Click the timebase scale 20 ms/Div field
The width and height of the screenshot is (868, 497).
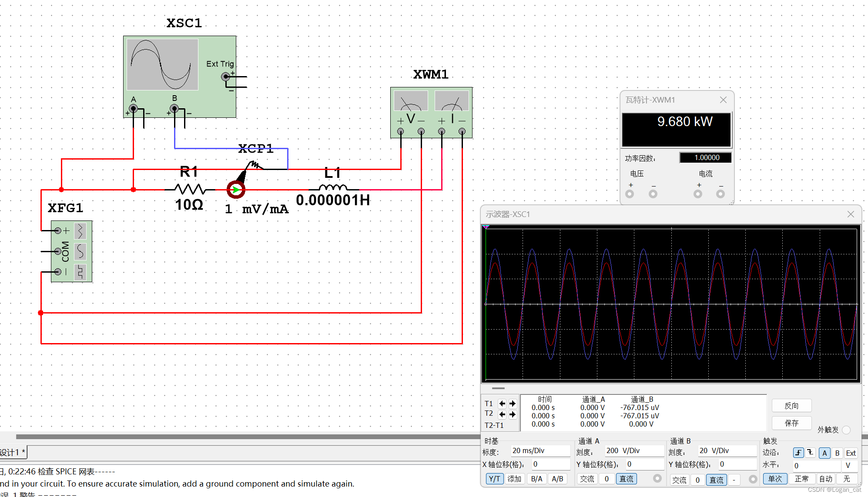540,451
